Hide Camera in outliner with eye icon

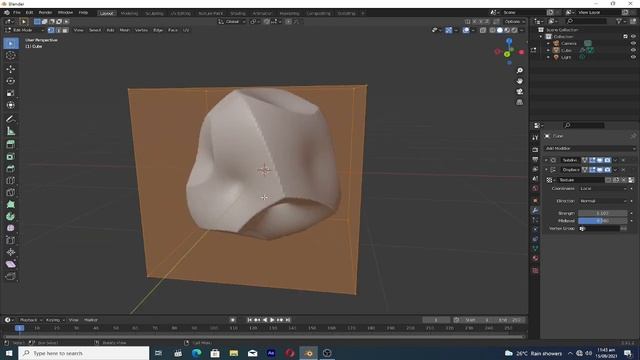pos(633,43)
